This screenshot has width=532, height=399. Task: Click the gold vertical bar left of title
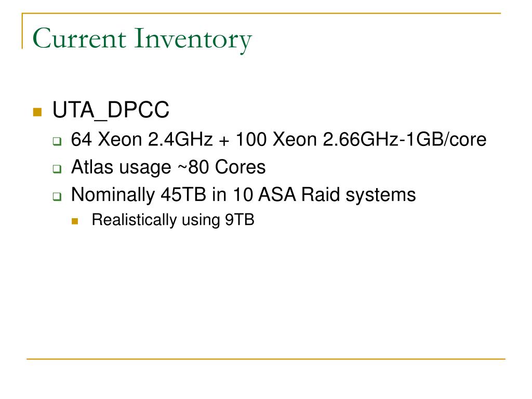click(x=22, y=31)
